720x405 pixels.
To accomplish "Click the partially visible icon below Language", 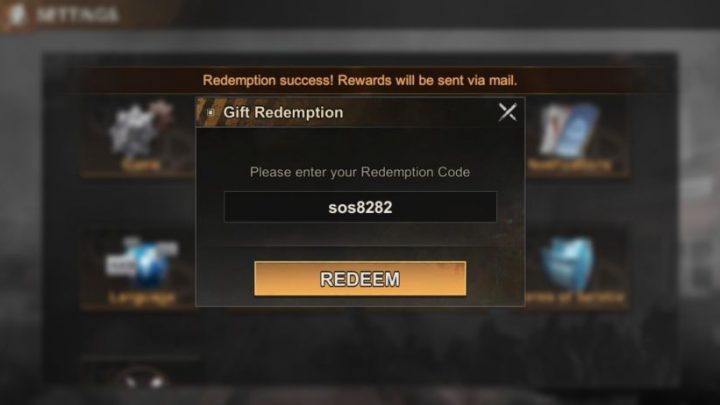I will click(142, 380).
